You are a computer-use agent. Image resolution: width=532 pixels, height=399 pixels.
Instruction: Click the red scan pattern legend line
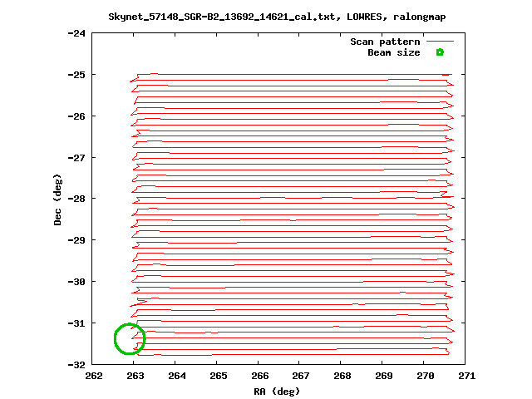440,42
